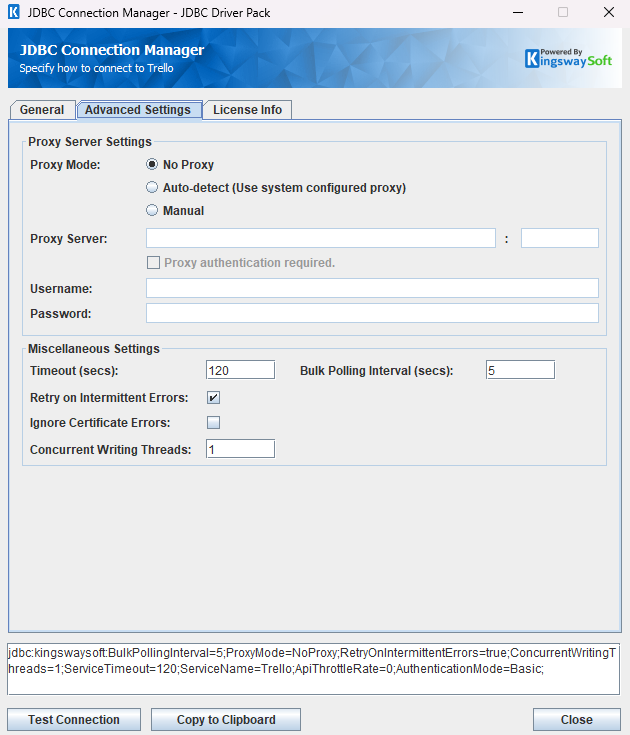
Task: Click the 'Specify how to connect to Trello' text
Action: pyautogui.click(x=97, y=68)
